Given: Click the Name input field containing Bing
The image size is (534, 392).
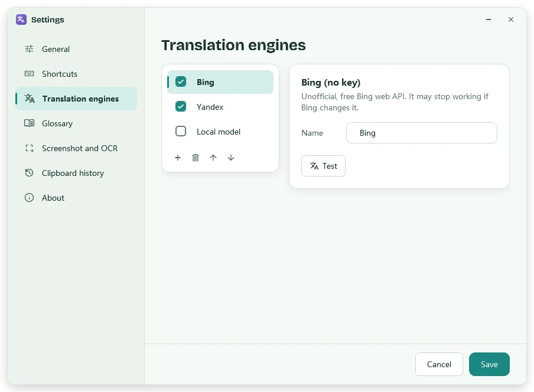Looking at the screenshot, I should 422,133.
